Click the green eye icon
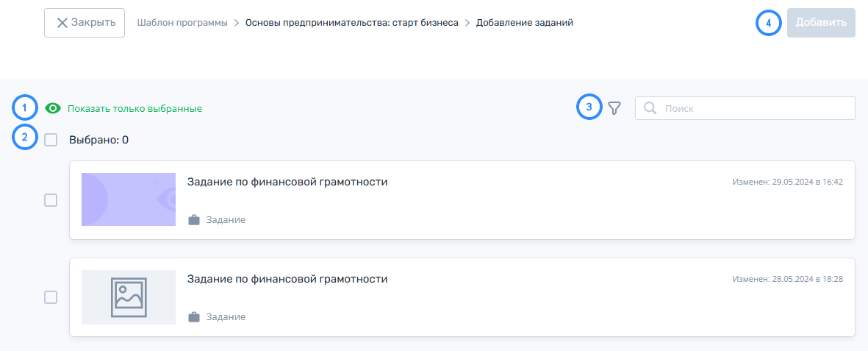Viewport: 868px width, 351px height. coord(53,109)
